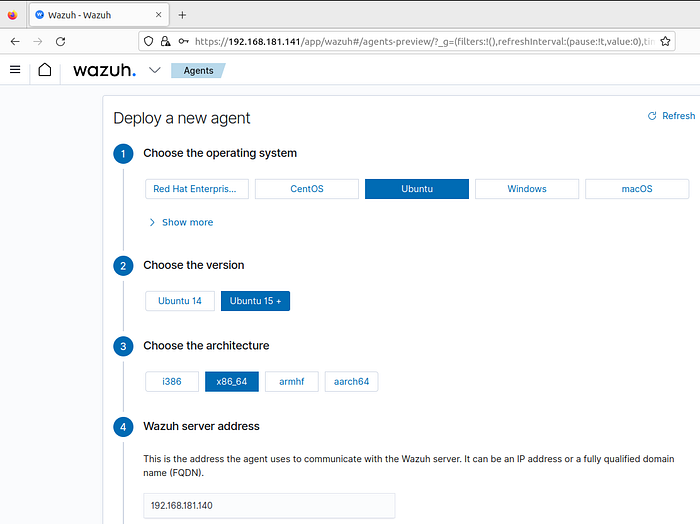
Task: Close the Wazuh browser tab
Action: coord(158,15)
